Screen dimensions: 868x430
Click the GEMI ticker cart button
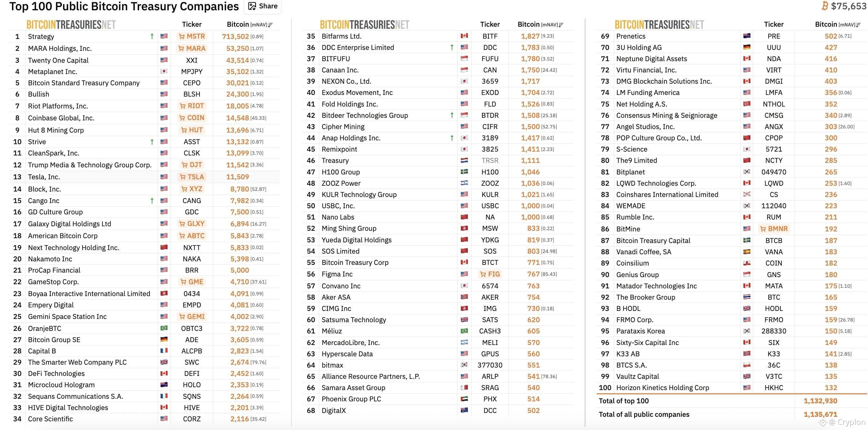(x=192, y=316)
